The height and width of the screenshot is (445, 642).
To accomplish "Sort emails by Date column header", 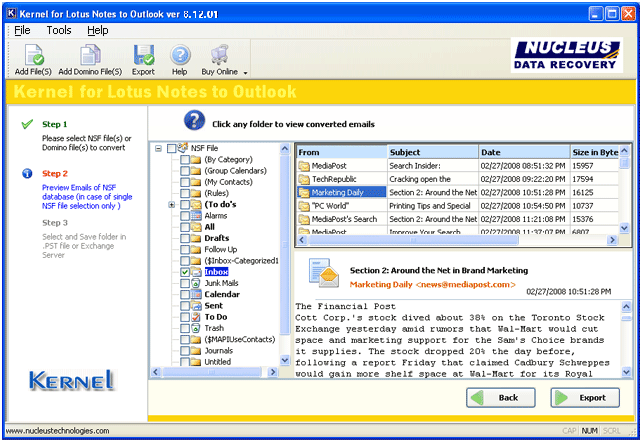I will click(524, 152).
